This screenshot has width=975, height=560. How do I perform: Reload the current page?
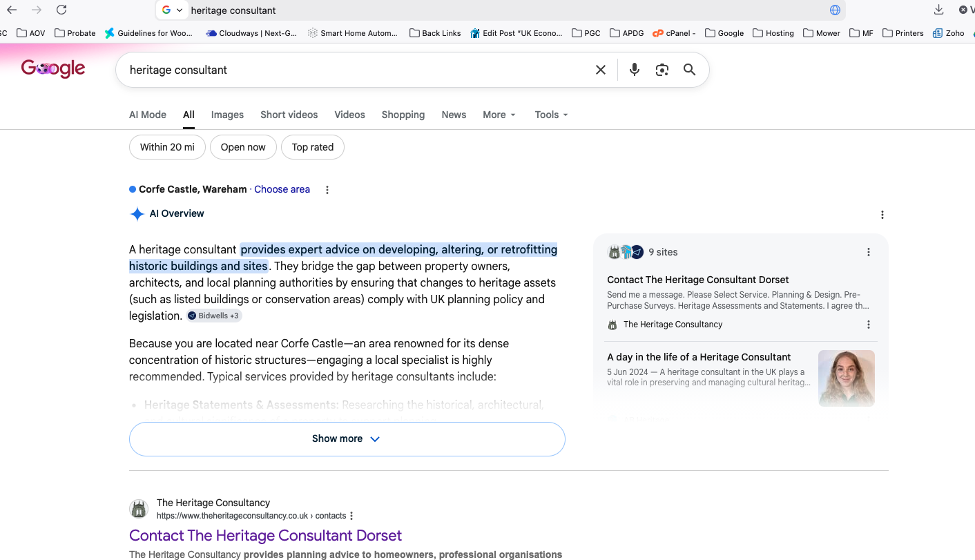[61, 10]
